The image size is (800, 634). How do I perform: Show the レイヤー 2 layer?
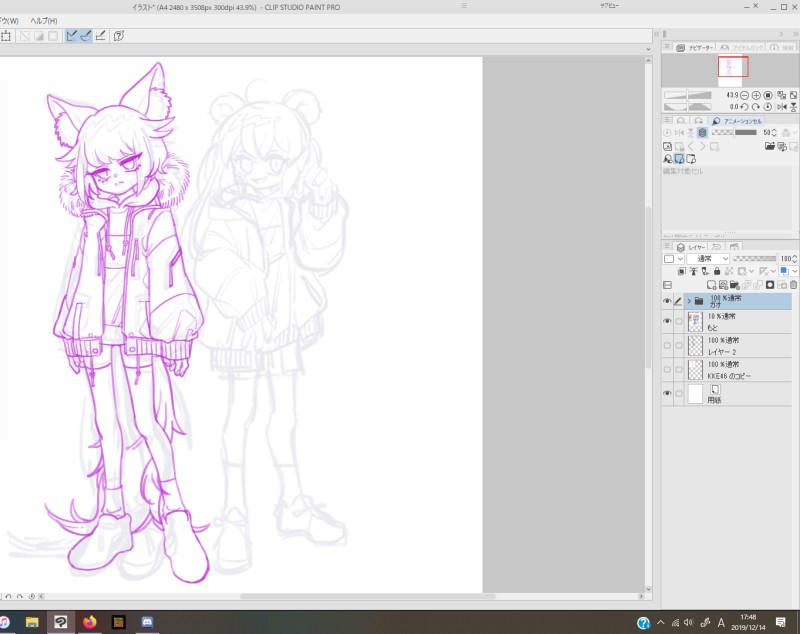point(666,346)
